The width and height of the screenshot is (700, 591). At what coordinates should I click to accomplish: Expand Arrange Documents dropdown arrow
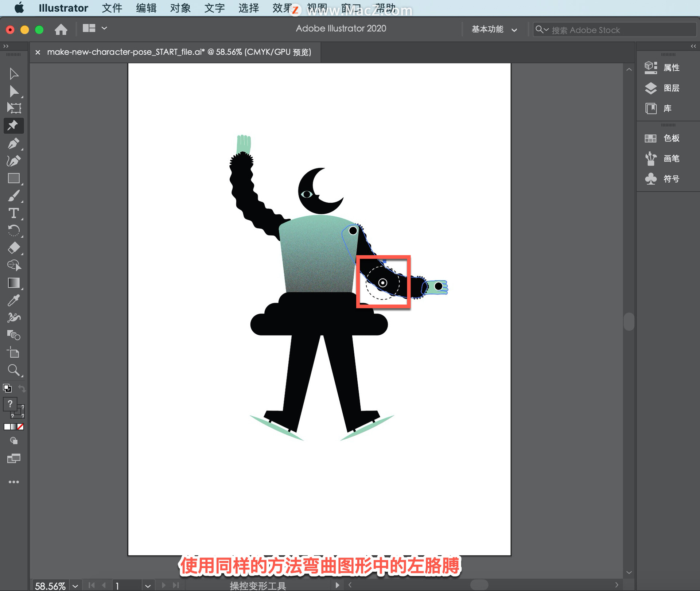point(104,28)
